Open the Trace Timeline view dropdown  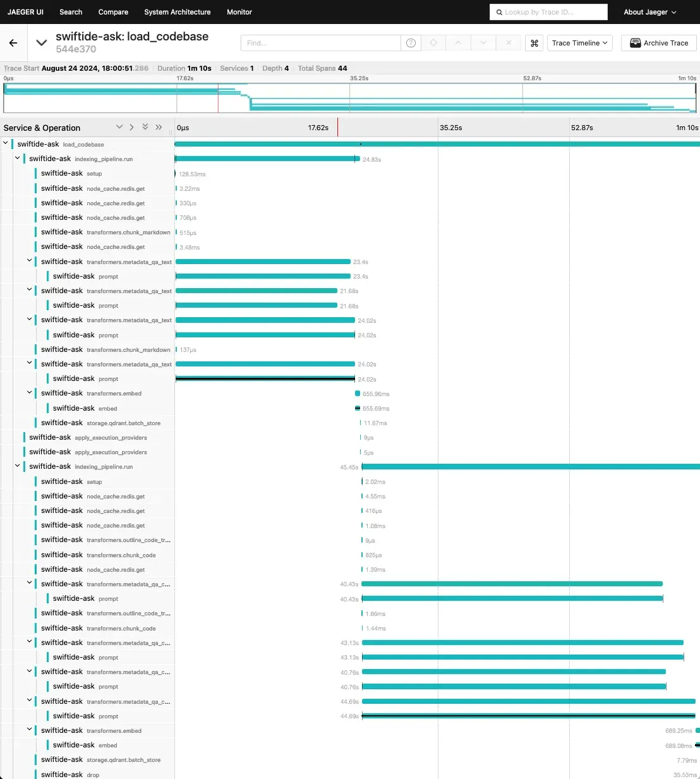tap(579, 43)
